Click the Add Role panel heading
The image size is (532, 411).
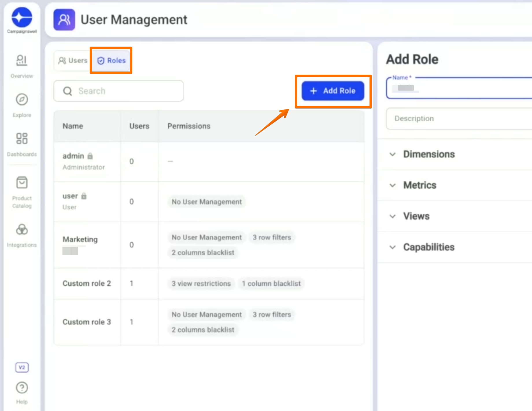pos(412,59)
